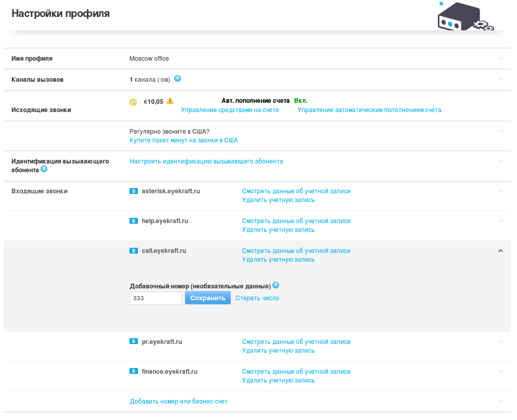Viewport: 517px width, 420px height.
Task: Click the router illustration in header
Action: pyautogui.click(x=463, y=17)
